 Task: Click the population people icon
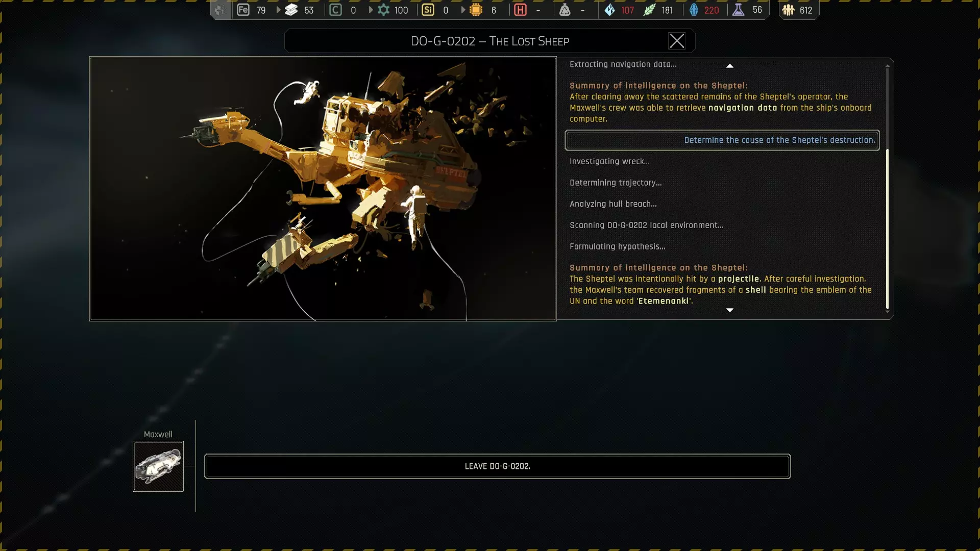click(x=788, y=10)
